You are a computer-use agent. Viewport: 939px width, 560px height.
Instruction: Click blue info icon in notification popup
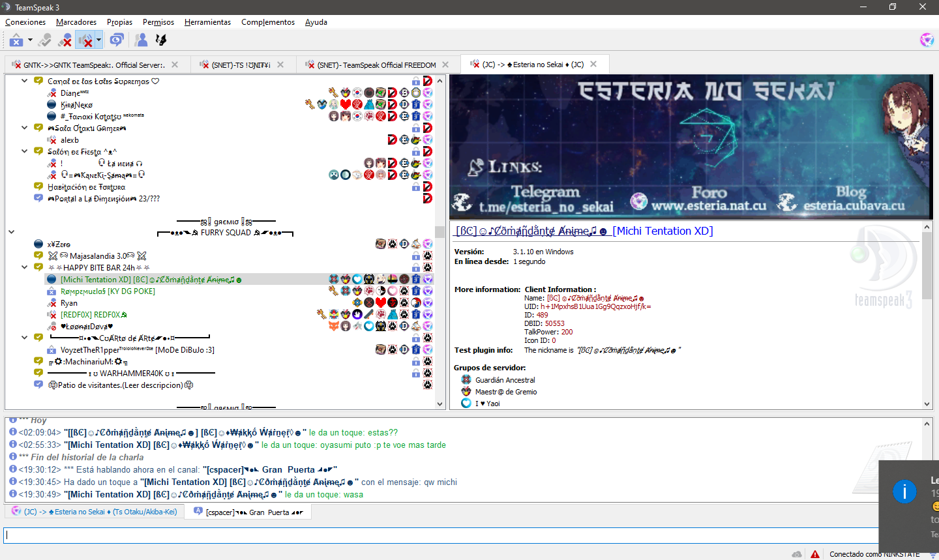pos(904,491)
